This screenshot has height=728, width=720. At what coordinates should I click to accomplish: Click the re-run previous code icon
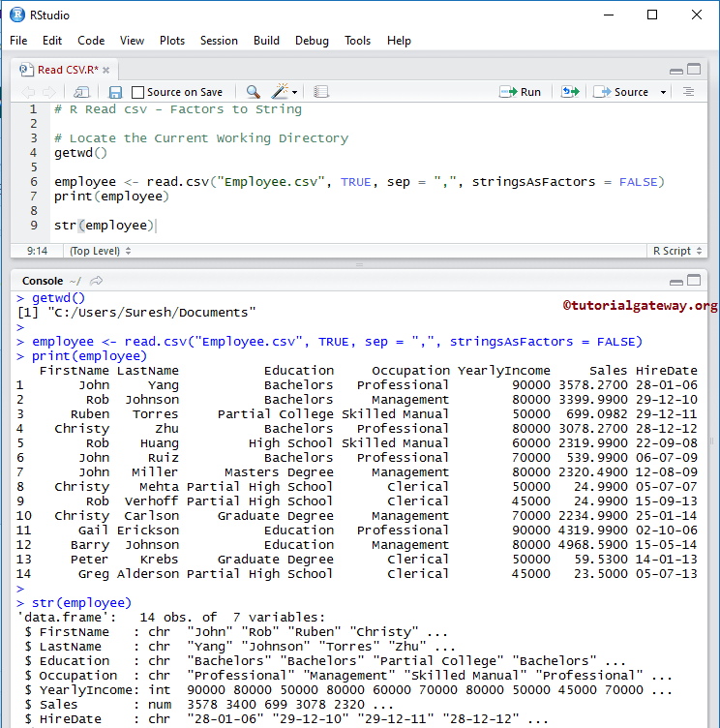(x=570, y=92)
